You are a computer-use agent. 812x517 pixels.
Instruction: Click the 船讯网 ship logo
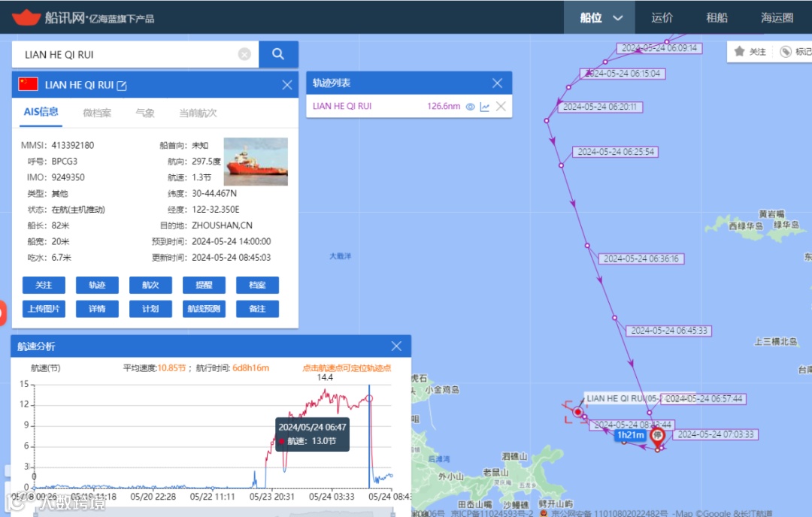point(26,17)
